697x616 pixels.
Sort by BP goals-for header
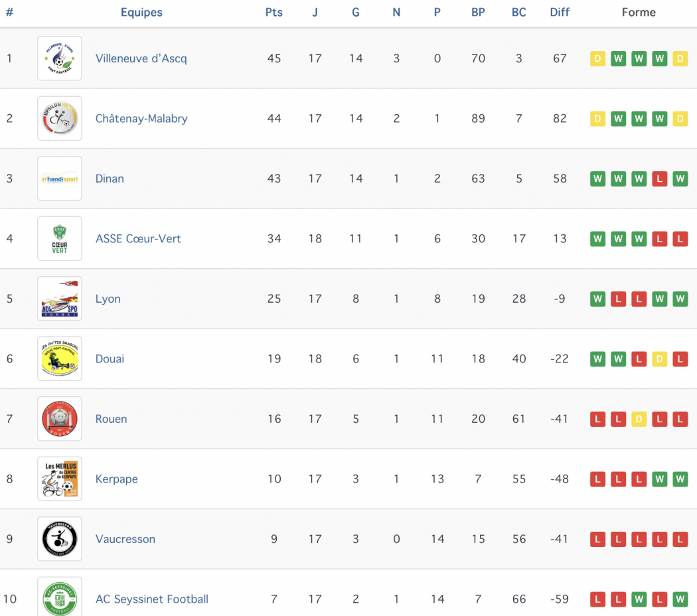click(x=478, y=13)
